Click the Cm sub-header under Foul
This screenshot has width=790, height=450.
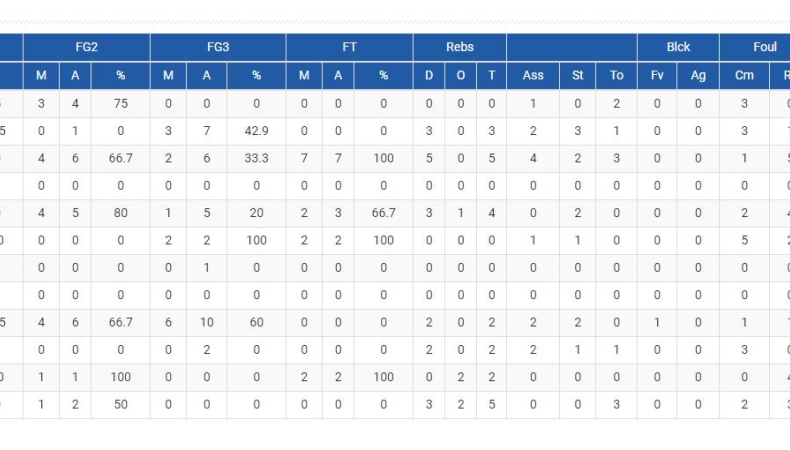coord(744,76)
